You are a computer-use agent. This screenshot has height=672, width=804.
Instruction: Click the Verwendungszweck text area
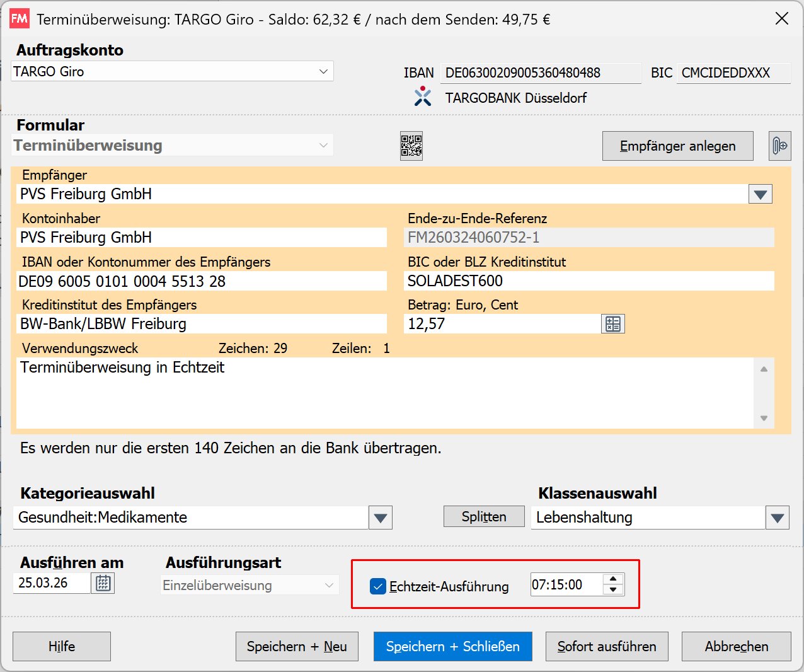tap(385, 393)
